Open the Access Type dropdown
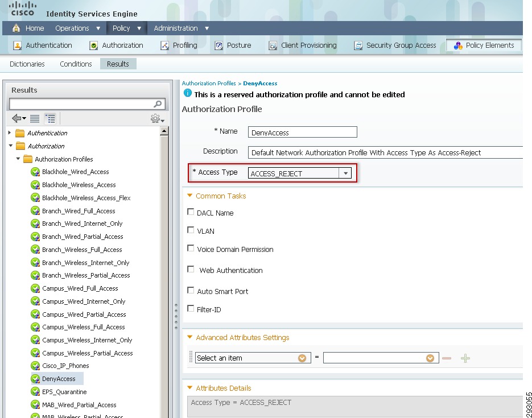This screenshot has width=532, height=418. point(345,173)
